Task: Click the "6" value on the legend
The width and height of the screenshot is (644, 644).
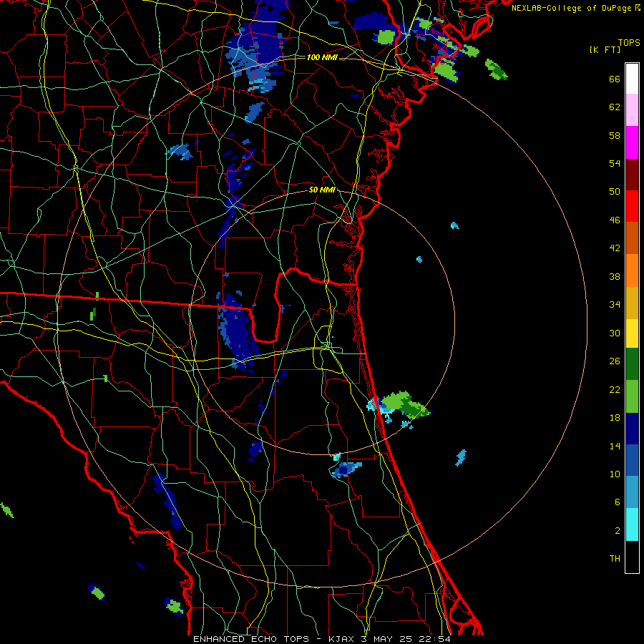Action: pyautogui.click(x=618, y=502)
